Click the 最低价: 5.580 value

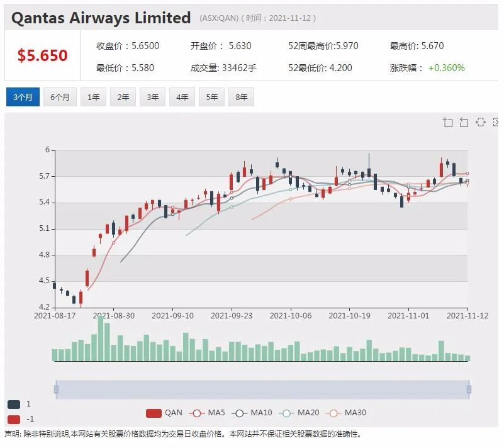tap(125, 68)
